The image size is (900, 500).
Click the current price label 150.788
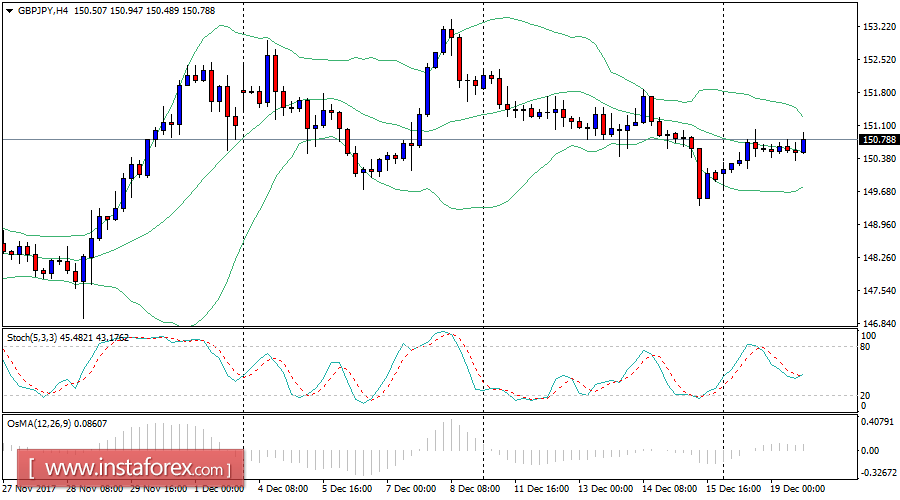[879, 139]
